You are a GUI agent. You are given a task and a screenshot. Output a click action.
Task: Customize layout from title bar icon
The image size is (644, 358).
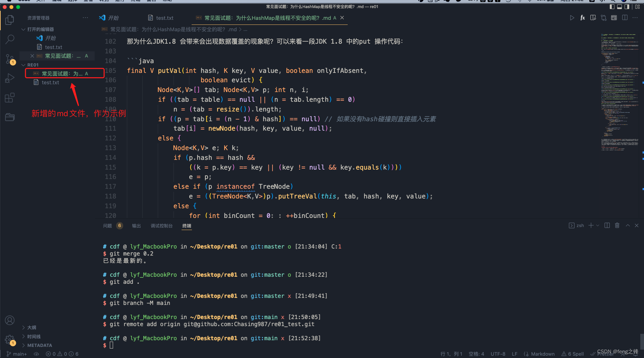pos(638,7)
